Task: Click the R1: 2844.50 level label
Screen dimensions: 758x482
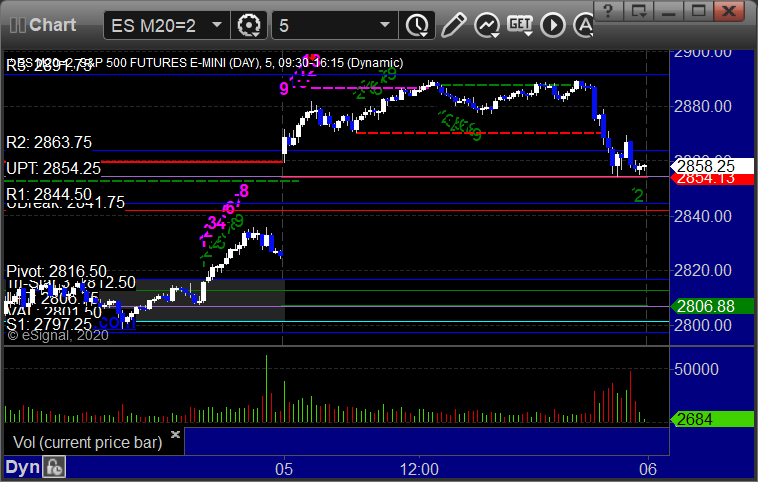Action: click(49, 194)
